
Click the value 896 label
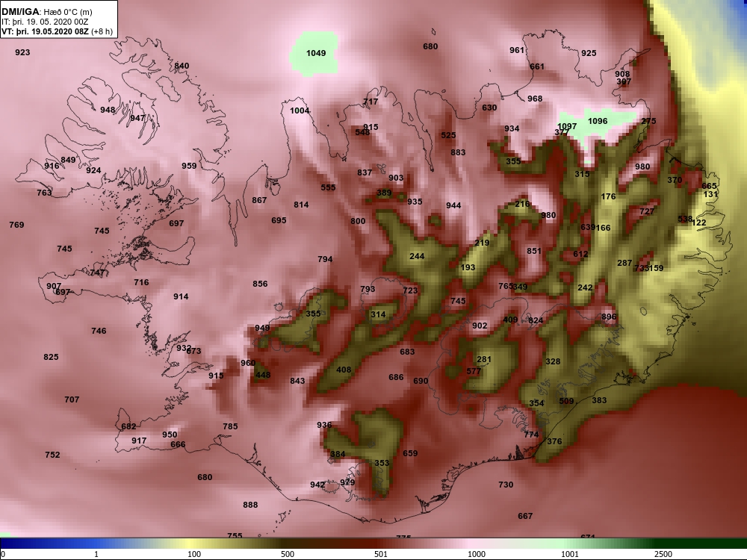pyautogui.click(x=609, y=317)
